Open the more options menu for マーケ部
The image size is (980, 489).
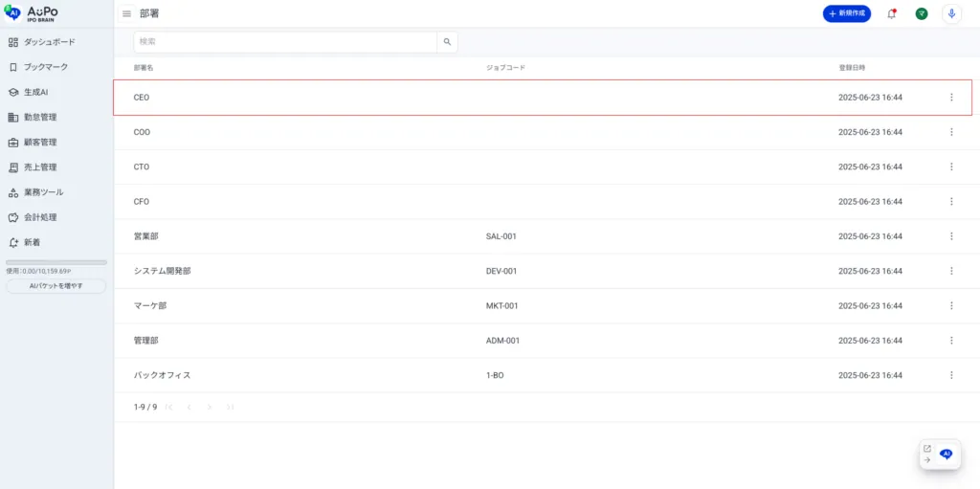tap(951, 306)
